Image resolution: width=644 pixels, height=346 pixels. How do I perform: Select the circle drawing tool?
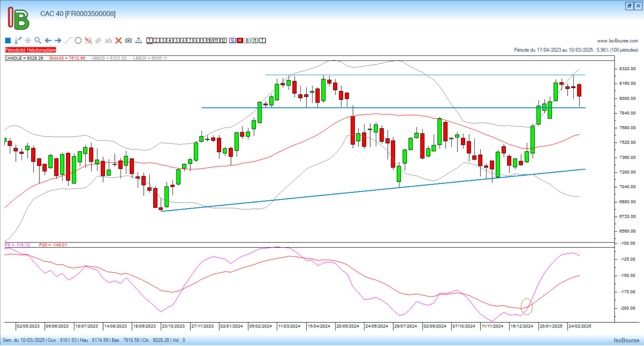point(78,41)
